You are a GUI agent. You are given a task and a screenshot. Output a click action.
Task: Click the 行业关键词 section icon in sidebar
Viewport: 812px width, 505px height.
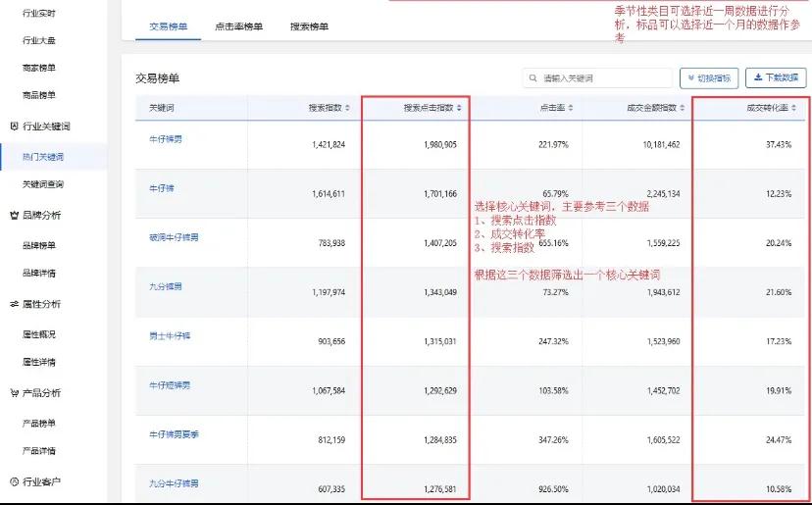pyautogui.click(x=14, y=126)
